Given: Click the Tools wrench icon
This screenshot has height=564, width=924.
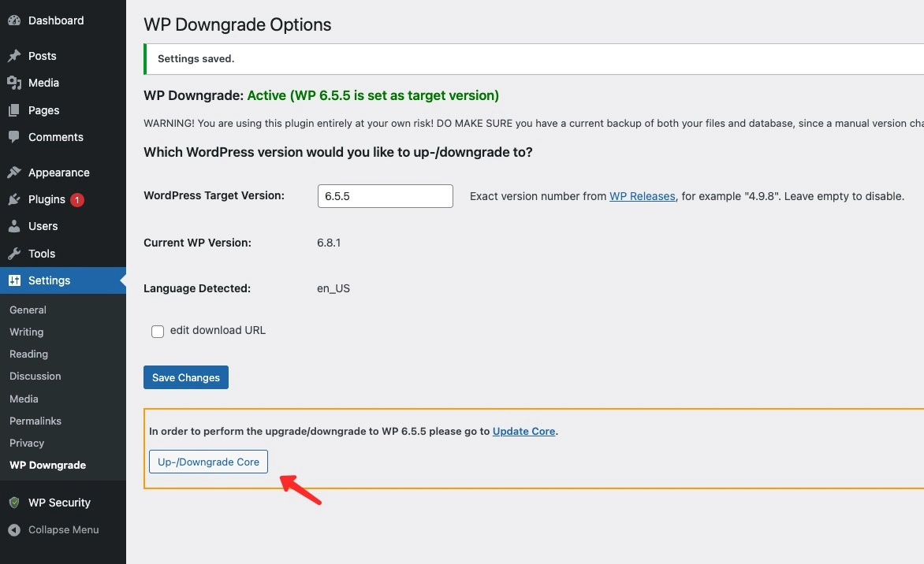Looking at the screenshot, I should [14, 254].
